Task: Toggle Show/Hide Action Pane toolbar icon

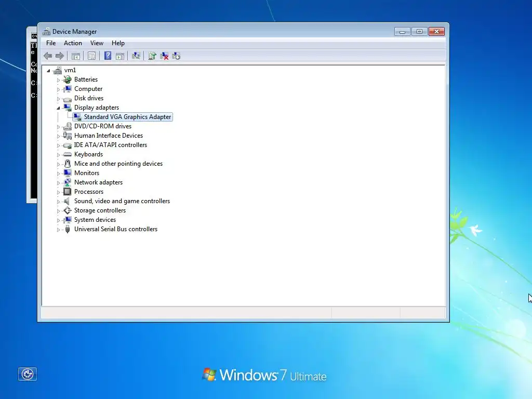Action: [120, 56]
